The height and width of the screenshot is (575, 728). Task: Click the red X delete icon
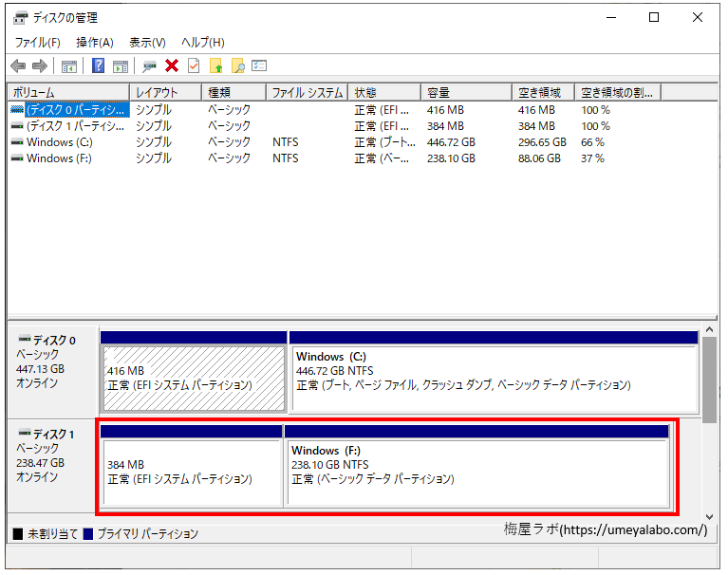(x=172, y=65)
